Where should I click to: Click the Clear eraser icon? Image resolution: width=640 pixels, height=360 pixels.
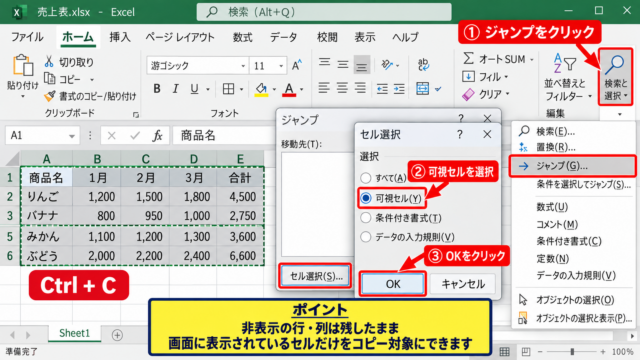468,94
